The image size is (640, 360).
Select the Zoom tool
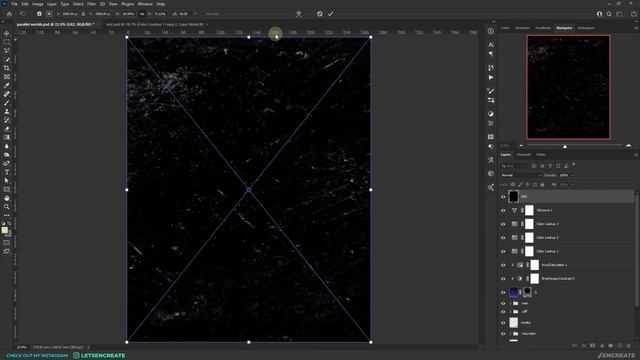click(7, 207)
